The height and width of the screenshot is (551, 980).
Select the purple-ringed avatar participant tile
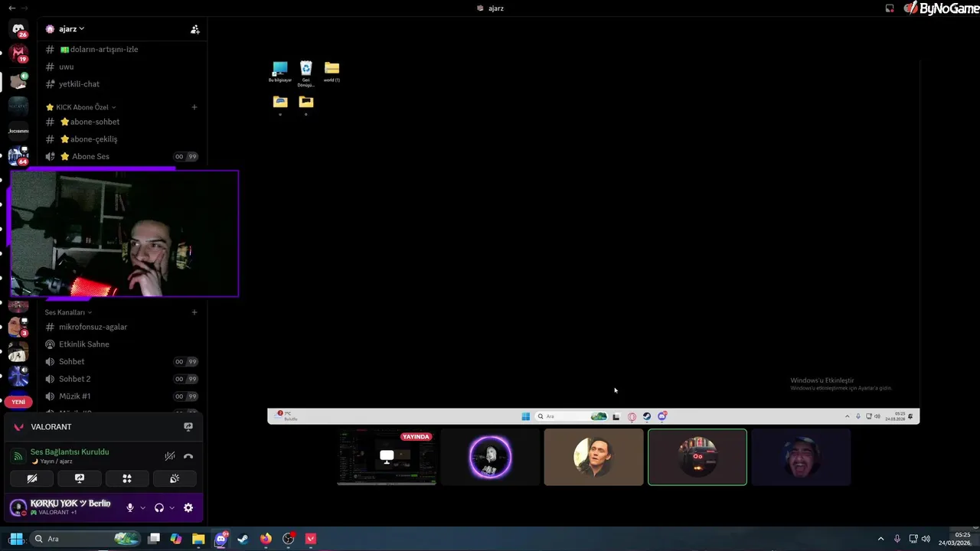point(490,457)
